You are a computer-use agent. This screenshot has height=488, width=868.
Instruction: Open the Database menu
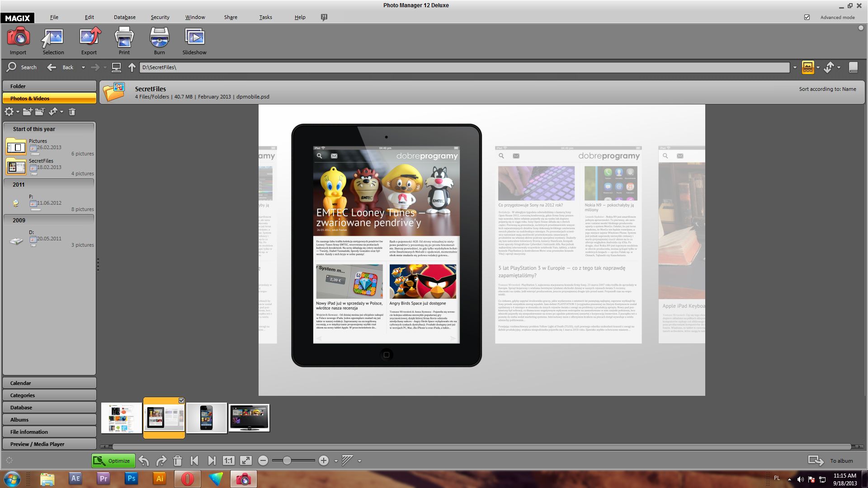[125, 17]
